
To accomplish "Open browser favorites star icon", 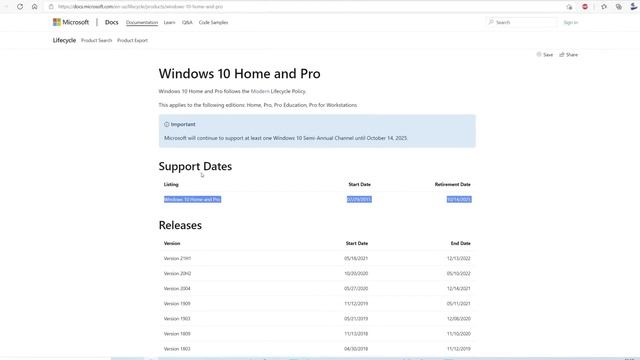I will click(x=604, y=7).
